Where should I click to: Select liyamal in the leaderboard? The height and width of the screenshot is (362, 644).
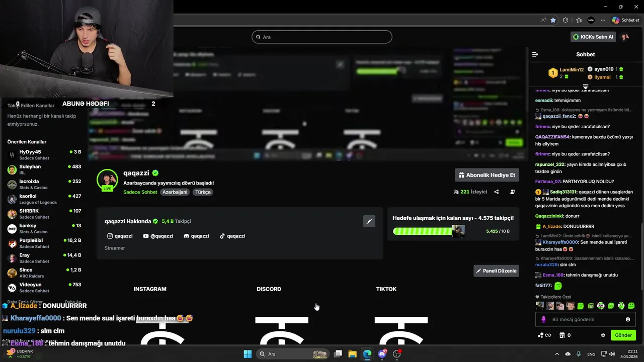pos(605,77)
